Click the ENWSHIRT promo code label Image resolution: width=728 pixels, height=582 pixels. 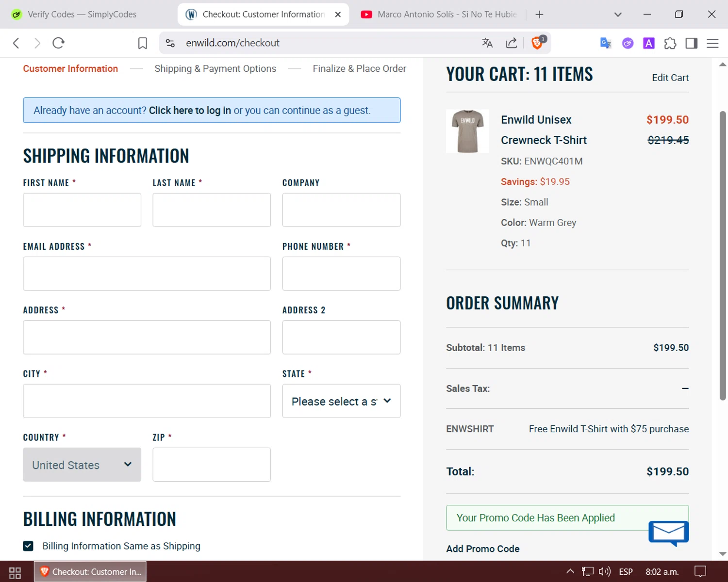[470, 429]
